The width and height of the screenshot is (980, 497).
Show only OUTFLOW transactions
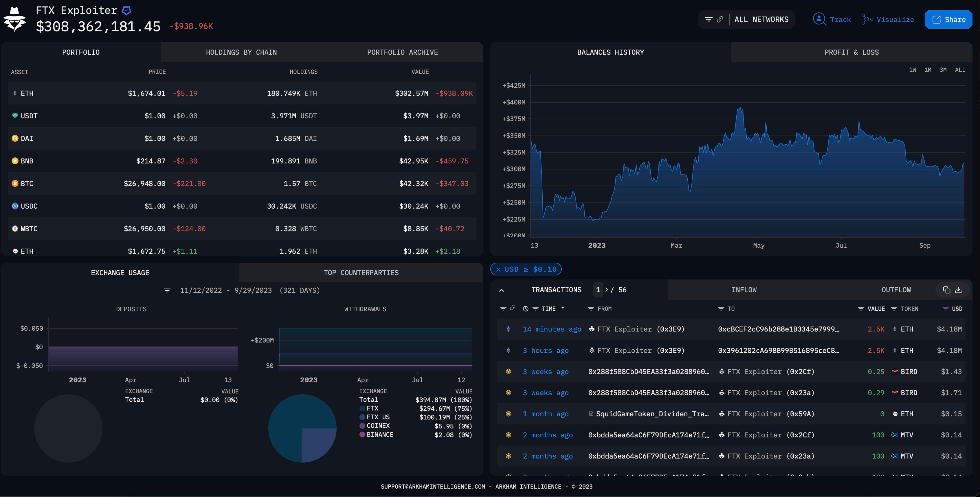pyautogui.click(x=896, y=290)
